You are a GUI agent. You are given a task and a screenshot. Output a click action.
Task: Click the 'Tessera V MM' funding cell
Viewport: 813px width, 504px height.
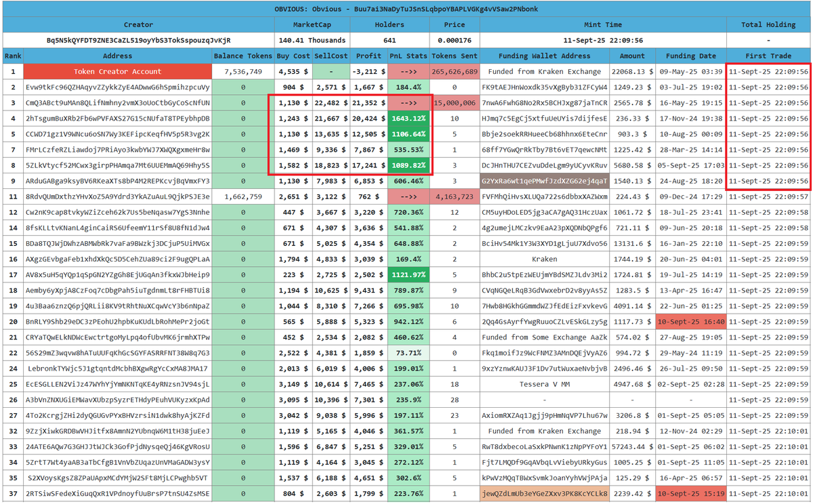pos(544,384)
